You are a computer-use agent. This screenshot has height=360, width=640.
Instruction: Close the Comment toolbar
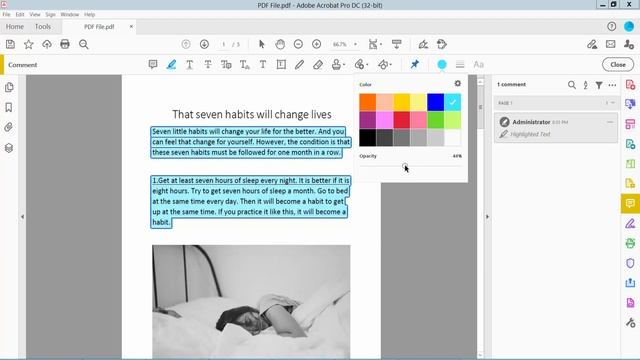(618, 64)
